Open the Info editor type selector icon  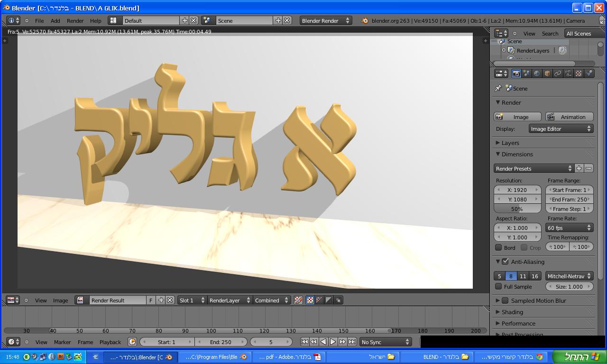tap(14, 20)
